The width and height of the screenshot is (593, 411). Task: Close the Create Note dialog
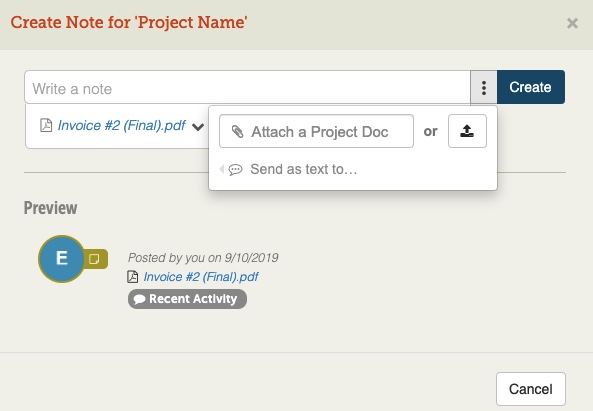(x=572, y=23)
